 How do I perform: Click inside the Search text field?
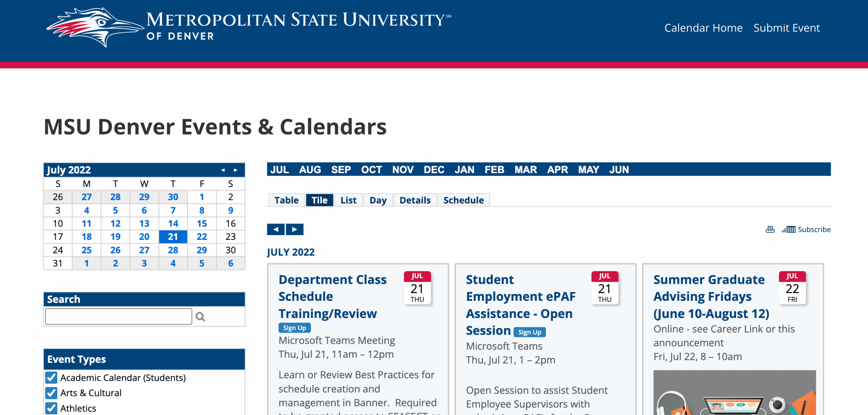coord(119,316)
